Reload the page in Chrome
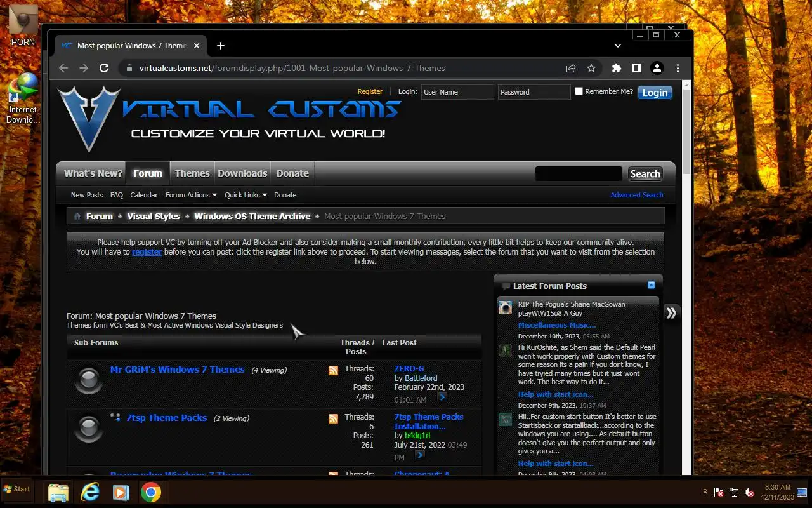 click(x=104, y=68)
